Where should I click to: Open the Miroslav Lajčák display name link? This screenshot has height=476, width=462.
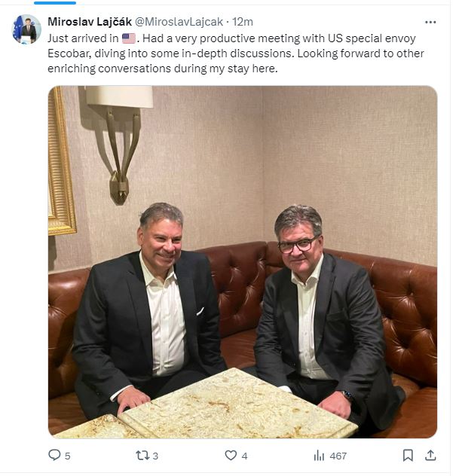[x=90, y=22]
